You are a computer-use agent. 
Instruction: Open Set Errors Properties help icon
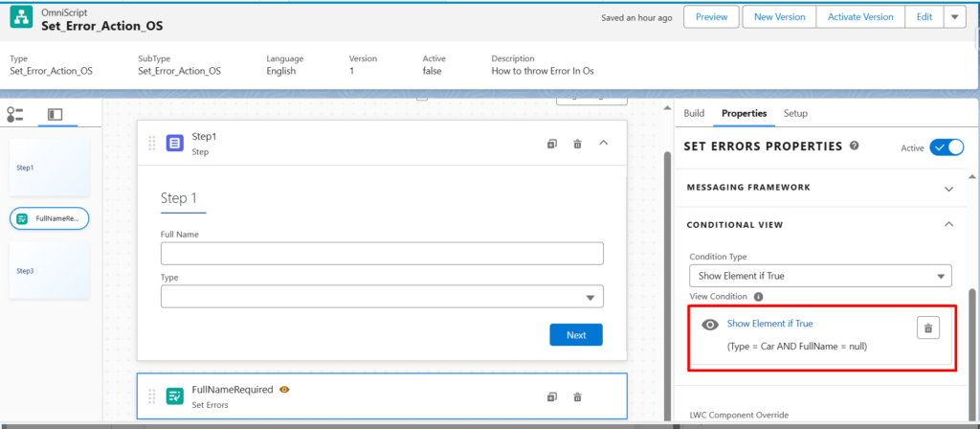point(855,146)
